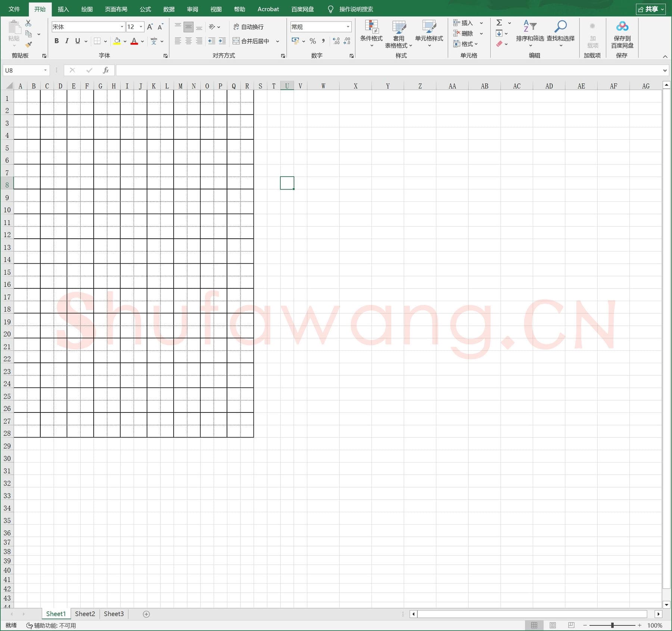Toggle align text left
The width and height of the screenshot is (672, 631).
coord(178,41)
